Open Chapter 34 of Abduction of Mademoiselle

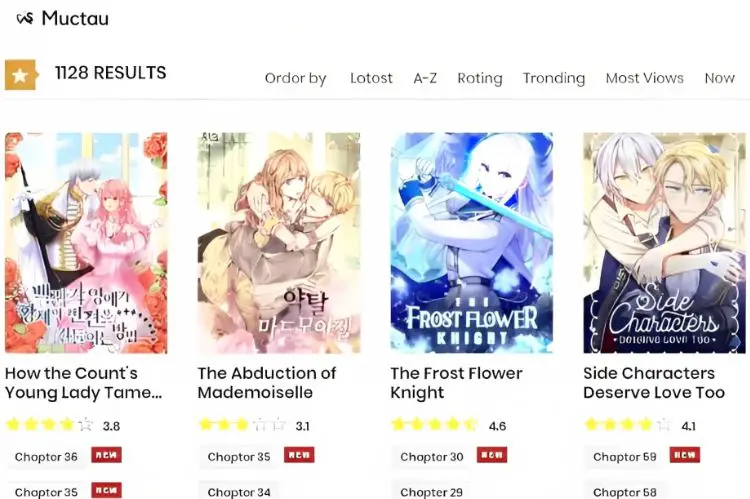[239, 492]
